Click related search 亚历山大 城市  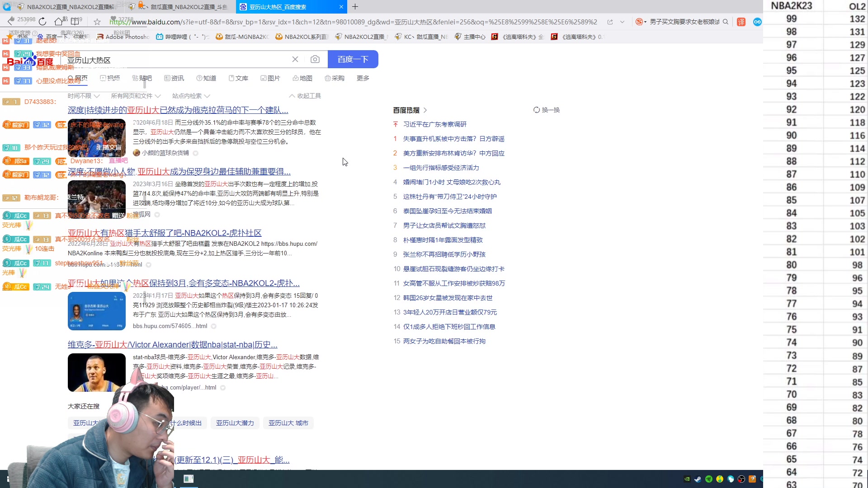[x=288, y=423]
